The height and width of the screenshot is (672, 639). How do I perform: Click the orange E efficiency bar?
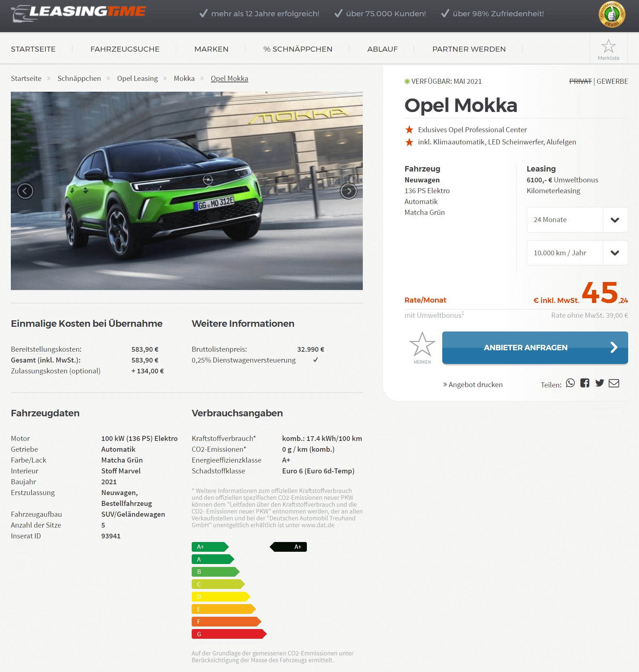pos(224,609)
